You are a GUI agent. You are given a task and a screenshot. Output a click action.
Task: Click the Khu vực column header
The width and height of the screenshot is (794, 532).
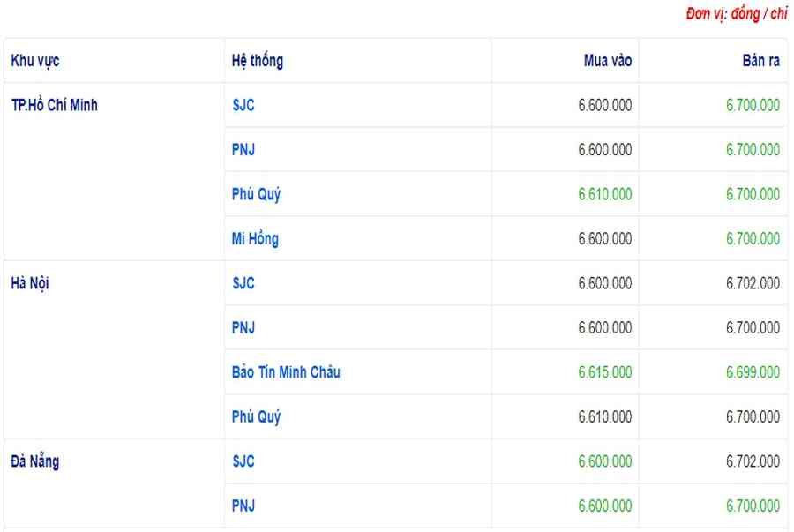pos(35,61)
